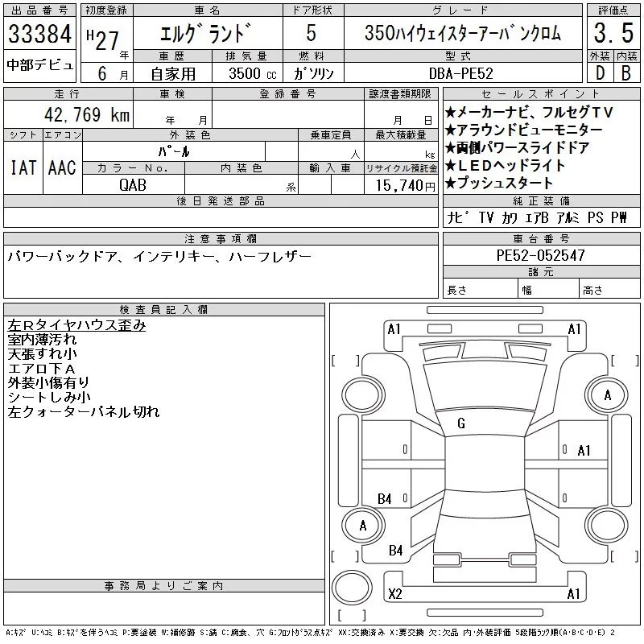This screenshot has width=644, height=644.
Task: Click the color number QAB
Action: 133,185
